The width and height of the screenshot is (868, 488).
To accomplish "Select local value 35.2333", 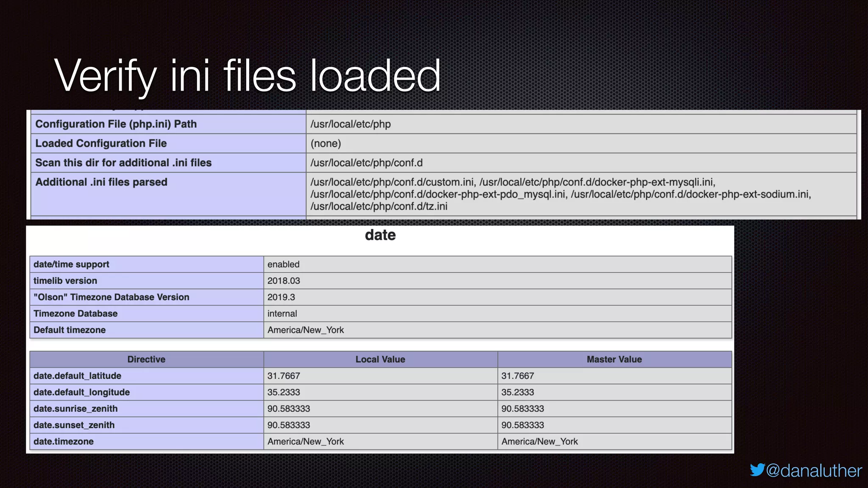I will click(284, 392).
